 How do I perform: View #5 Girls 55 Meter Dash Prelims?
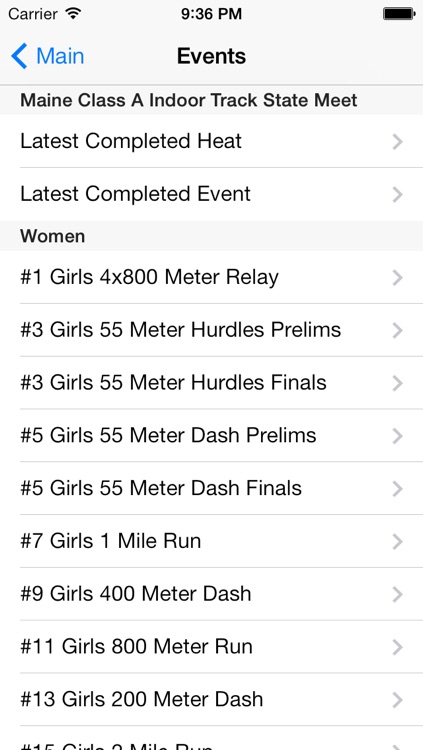(x=212, y=435)
